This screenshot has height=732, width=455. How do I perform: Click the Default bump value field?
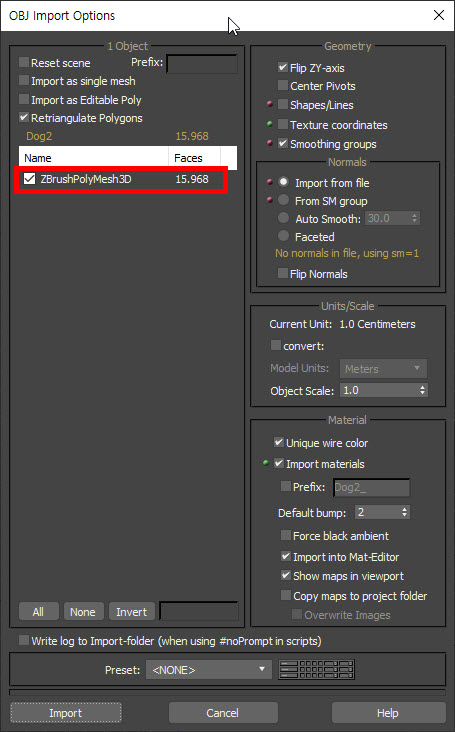(x=378, y=512)
